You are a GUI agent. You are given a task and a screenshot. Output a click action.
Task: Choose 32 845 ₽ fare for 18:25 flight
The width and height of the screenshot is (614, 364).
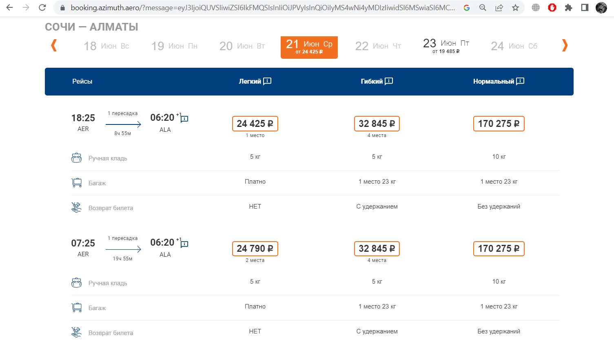pos(377,124)
